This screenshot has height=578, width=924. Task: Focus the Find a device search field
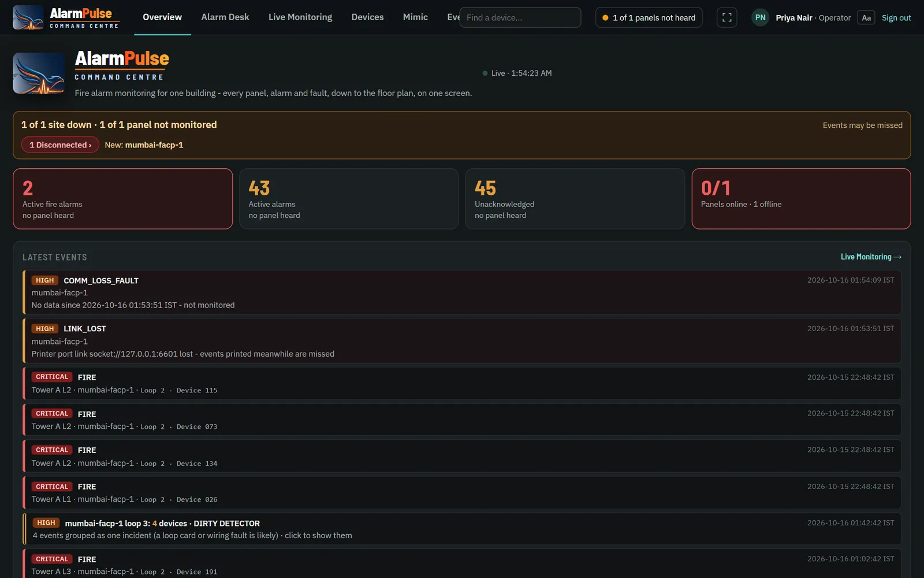click(520, 17)
